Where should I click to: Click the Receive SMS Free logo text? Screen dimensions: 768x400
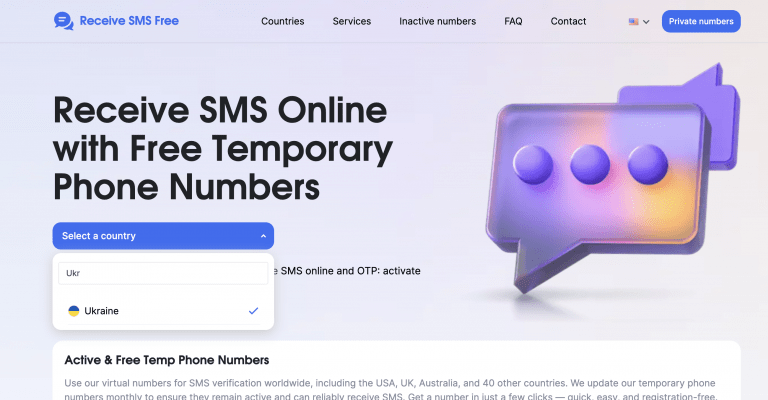pyautogui.click(x=129, y=21)
